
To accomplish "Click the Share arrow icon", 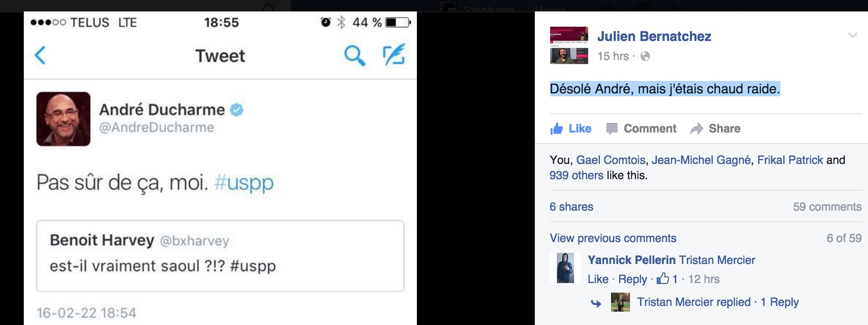I will [x=697, y=129].
